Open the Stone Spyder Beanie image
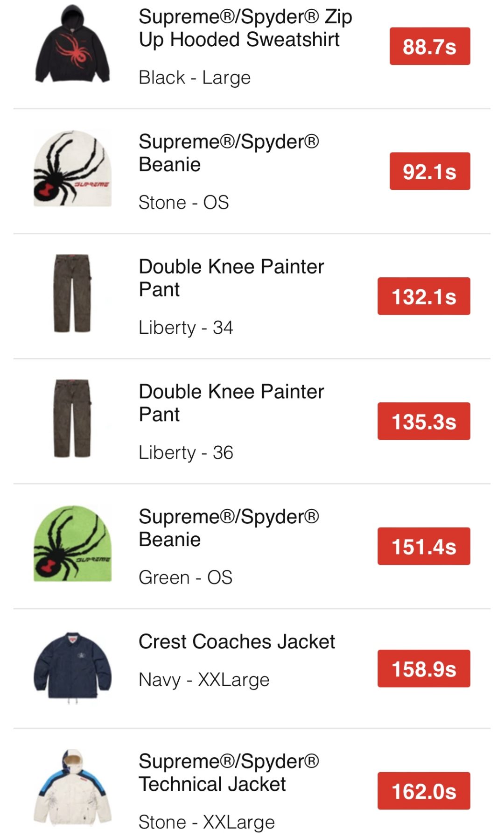 click(x=72, y=169)
